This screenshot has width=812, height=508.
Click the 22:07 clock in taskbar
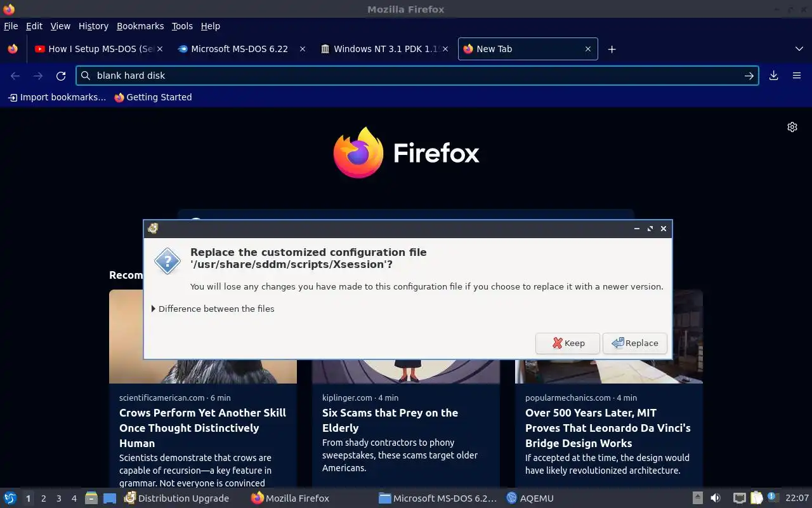(x=797, y=498)
